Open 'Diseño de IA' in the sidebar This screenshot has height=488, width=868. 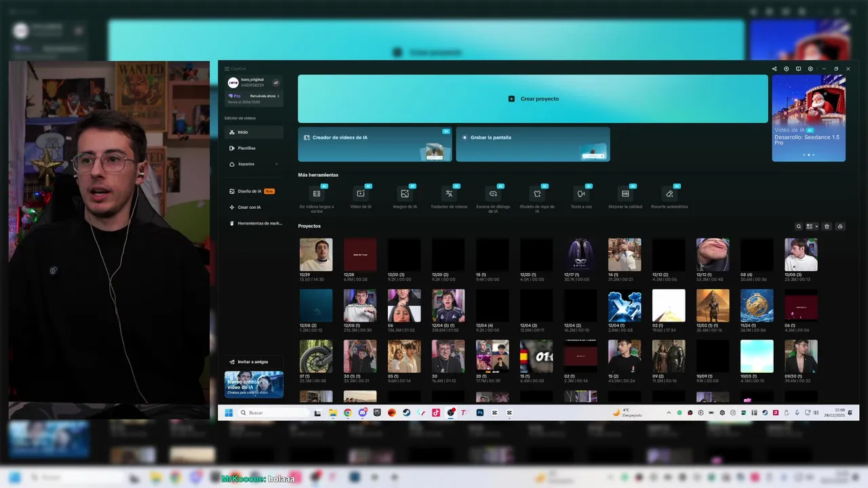point(254,191)
